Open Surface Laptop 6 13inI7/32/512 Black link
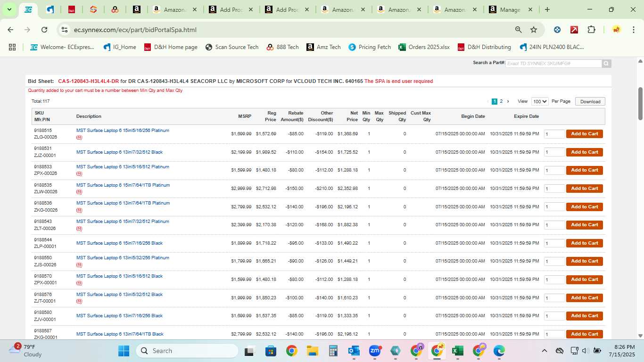 point(119,152)
